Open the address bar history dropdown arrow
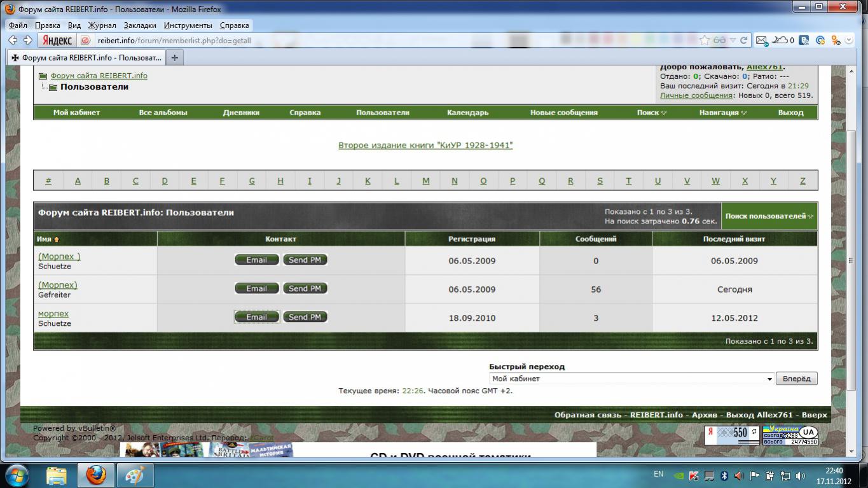Viewport: 868px width, 488px height. coord(733,40)
